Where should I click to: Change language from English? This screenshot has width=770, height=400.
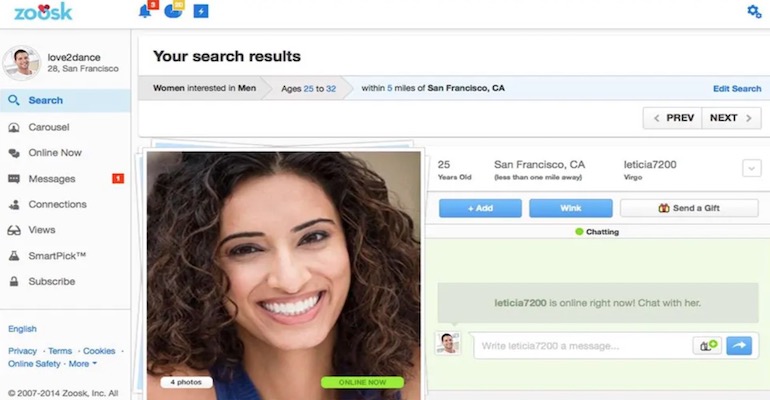click(22, 329)
